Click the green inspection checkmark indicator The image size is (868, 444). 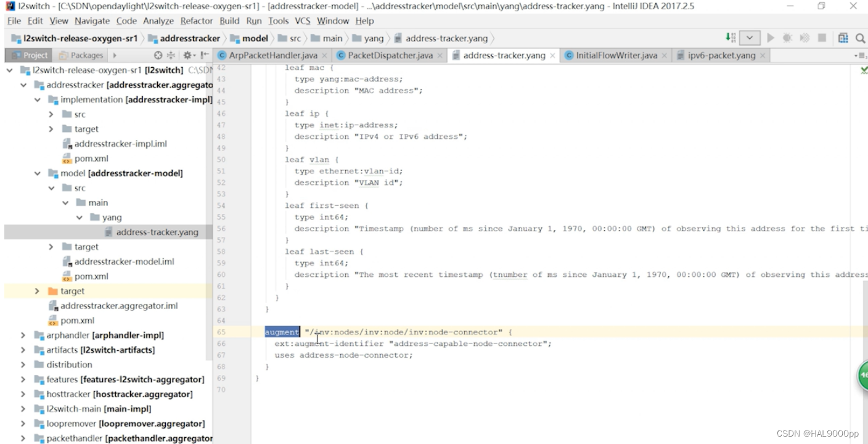click(864, 70)
